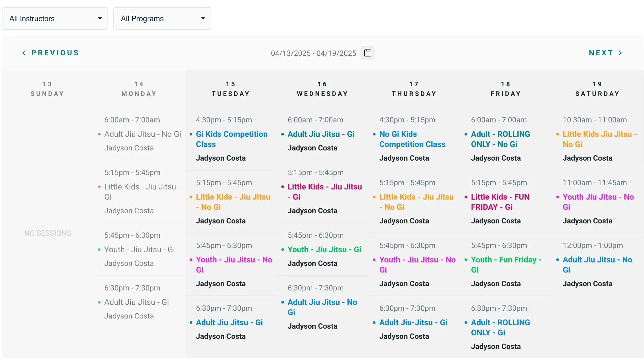Expand the All Programs dropdown
644x361 pixels.
[162, 18]
